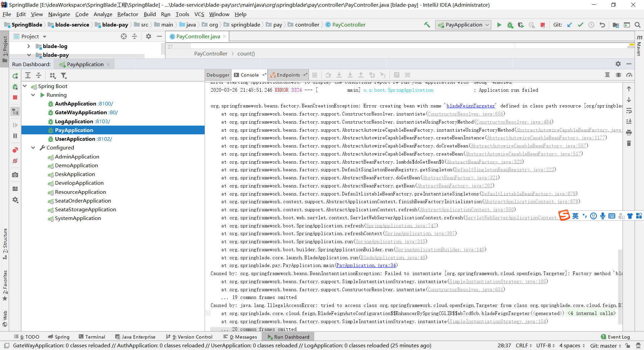644x350 pixels.
Task: Open Project Structure icon in toolbar
Action: (x=616, y=25)
